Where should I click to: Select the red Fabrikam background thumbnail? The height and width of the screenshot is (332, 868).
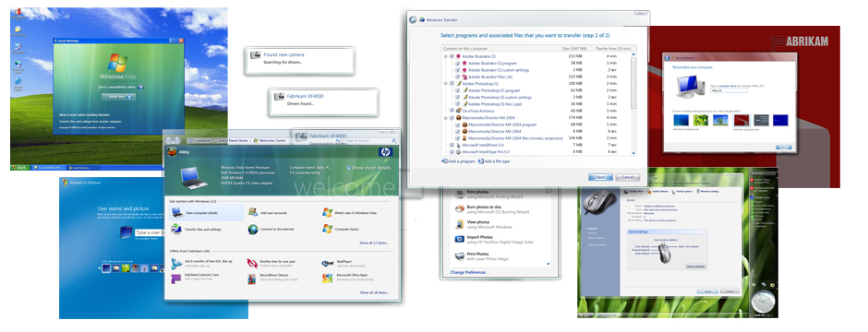[x=741, y=120]
